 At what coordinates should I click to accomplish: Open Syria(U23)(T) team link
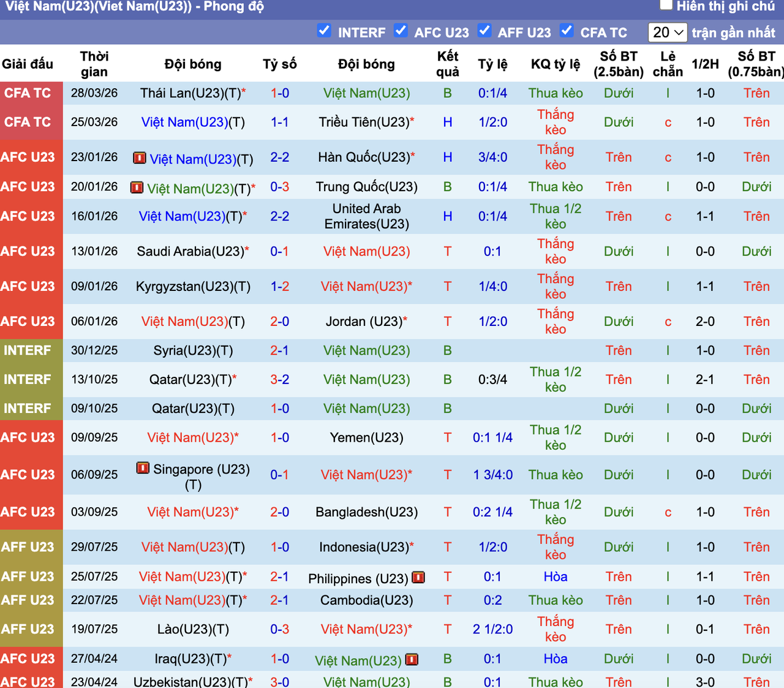[x=193, y=350]
